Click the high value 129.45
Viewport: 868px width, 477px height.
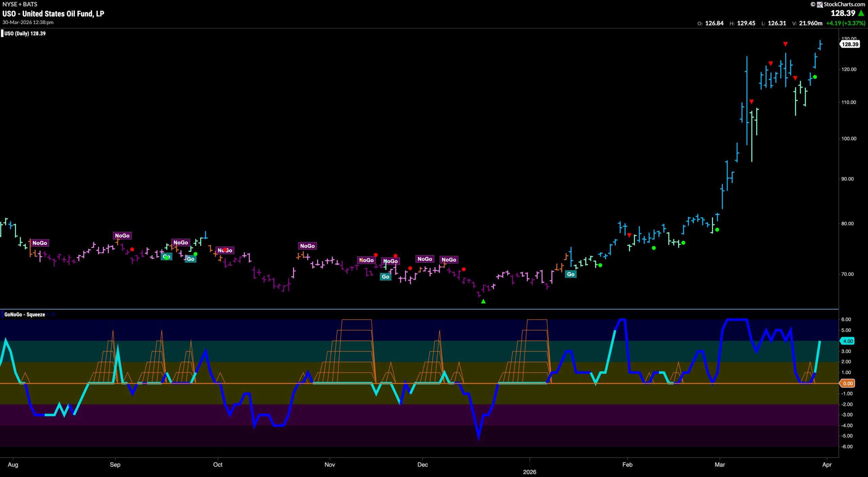click(x=746, y=23)
